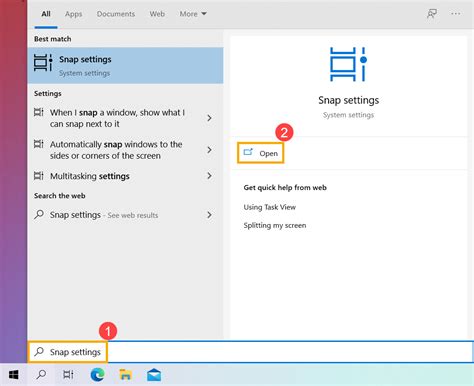This screenshot has width=474, height=386.
Task: Select 'Automatically snap windows' setting result
Action: [x=126, y=150]
